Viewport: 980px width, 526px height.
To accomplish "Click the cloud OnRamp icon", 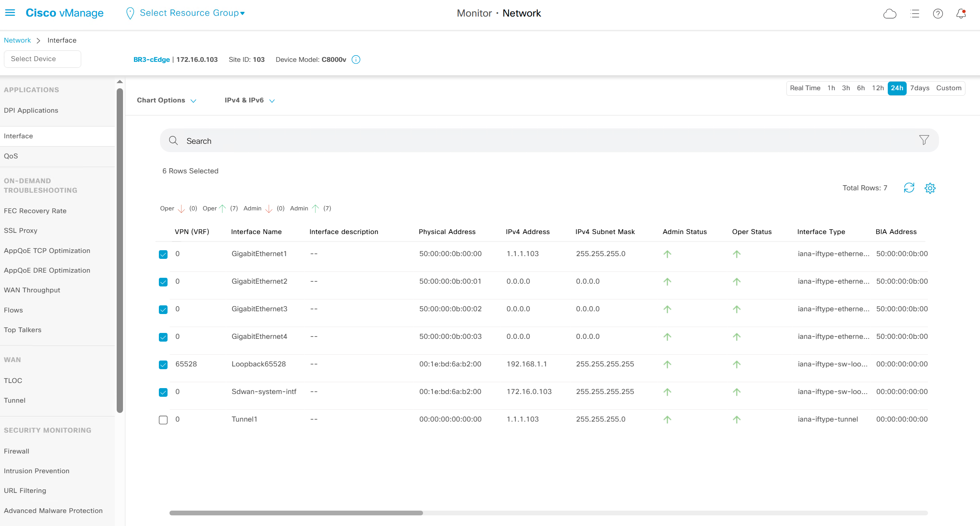I will (x=890, y=14).
